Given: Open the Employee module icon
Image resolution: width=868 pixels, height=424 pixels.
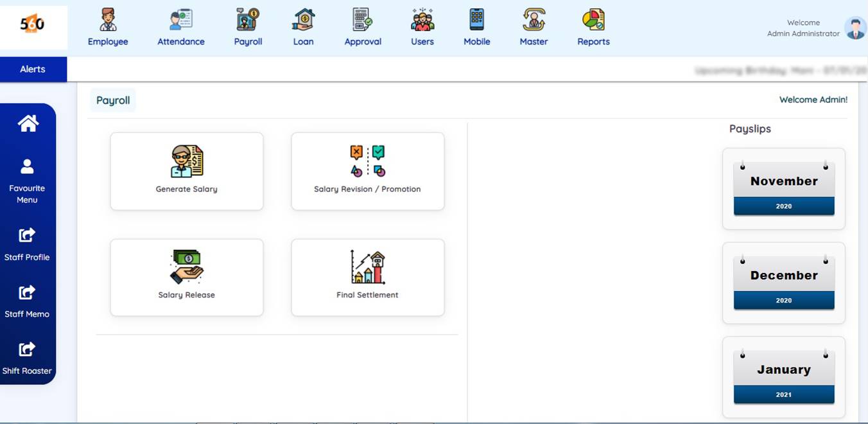Looking at the screenshot, I should pyautogui.click(x=108, y=21).
